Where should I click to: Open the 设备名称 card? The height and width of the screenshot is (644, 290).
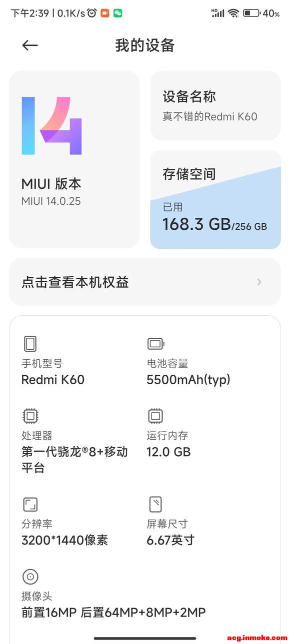[x=215, y=105]
